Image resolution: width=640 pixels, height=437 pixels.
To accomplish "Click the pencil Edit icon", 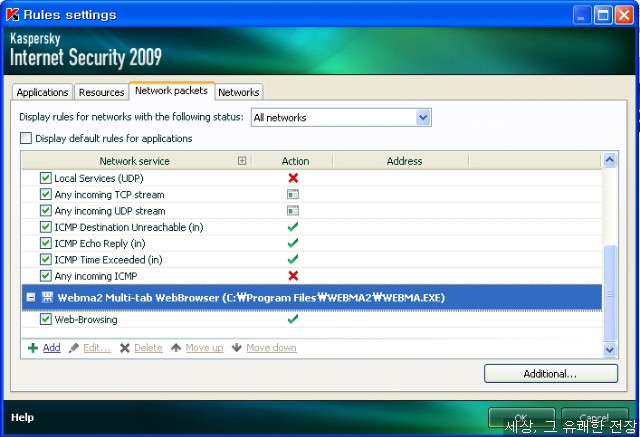I will [x=74, y=348].
